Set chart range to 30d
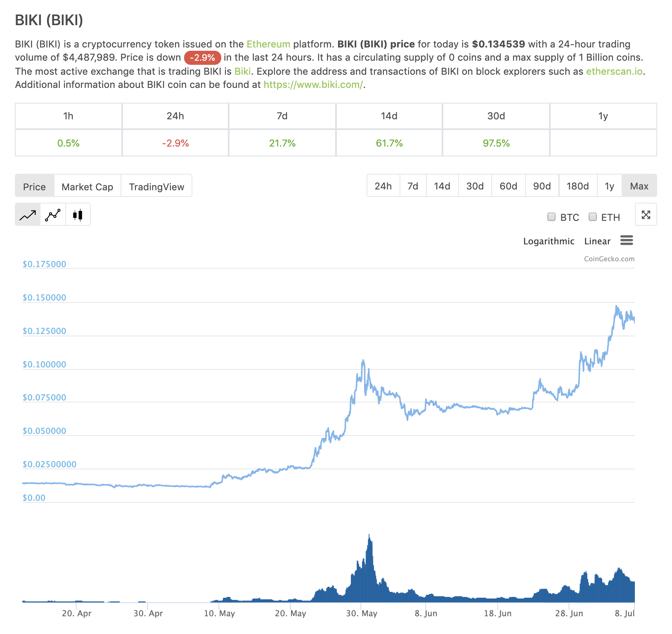This screenshot has height=634, width=672. coord(475,186)
